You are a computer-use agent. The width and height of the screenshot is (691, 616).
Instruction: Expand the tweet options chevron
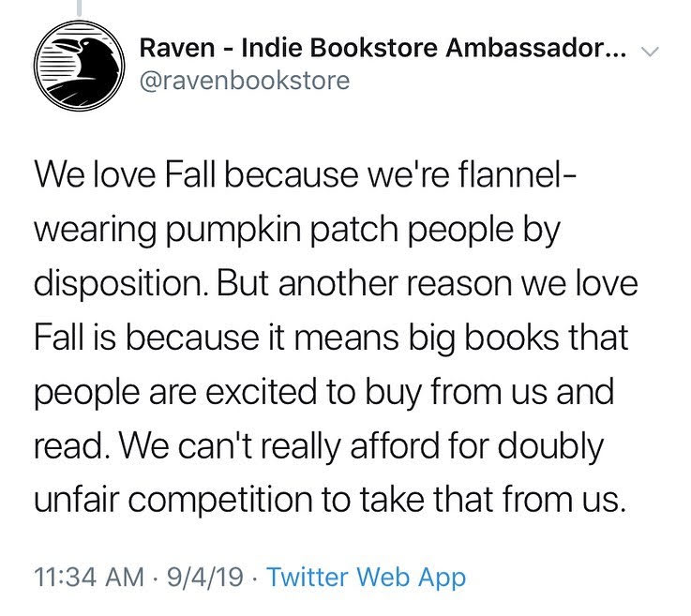(650, 52)
